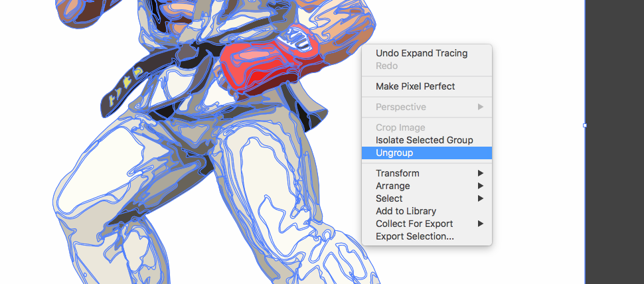Choose Add to Library
This screenshot has width=644, height=284.
point(426,212)
